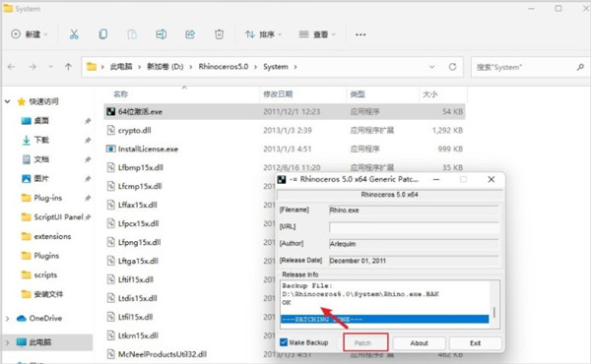
Task: Open Plug-ins folder in sidebar
Action: (x=48, y=198)
